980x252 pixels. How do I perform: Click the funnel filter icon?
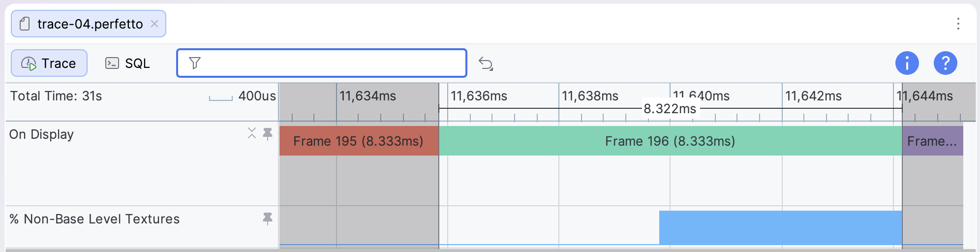(x=195, y=63)
